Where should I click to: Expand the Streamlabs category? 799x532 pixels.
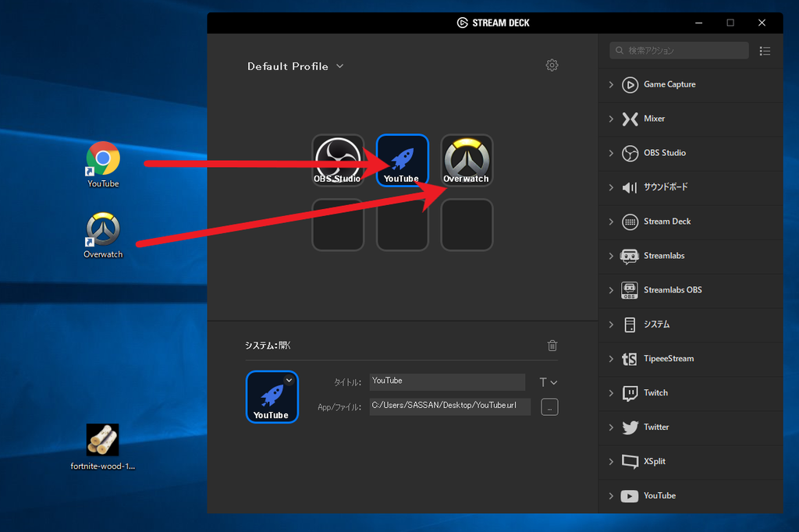(611, 256)
